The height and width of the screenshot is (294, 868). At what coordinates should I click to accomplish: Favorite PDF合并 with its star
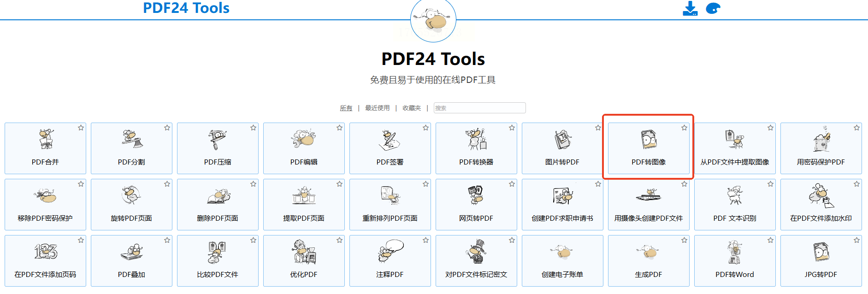coord(81,128)
